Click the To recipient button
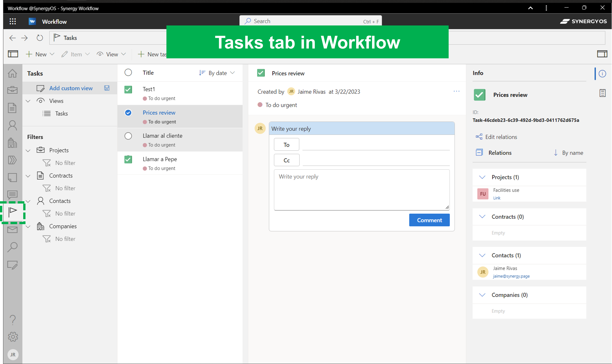 pyautogui.click(x=286, y=145)
